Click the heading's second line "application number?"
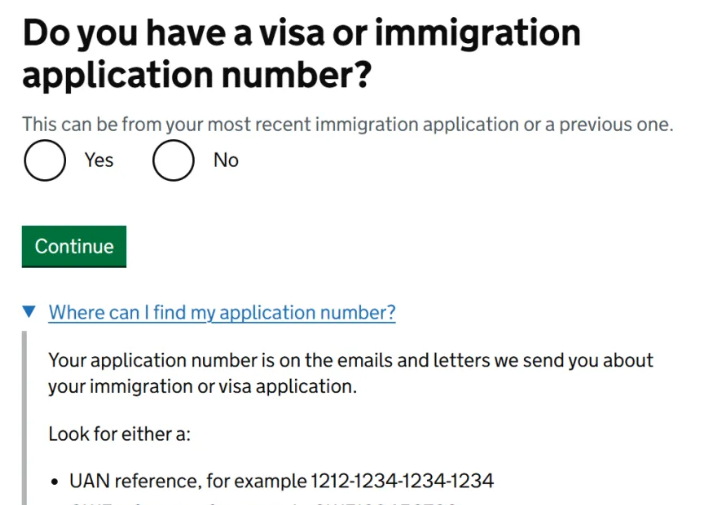The image size is (706, 505). pyautogui.click(x=197, y=76)
